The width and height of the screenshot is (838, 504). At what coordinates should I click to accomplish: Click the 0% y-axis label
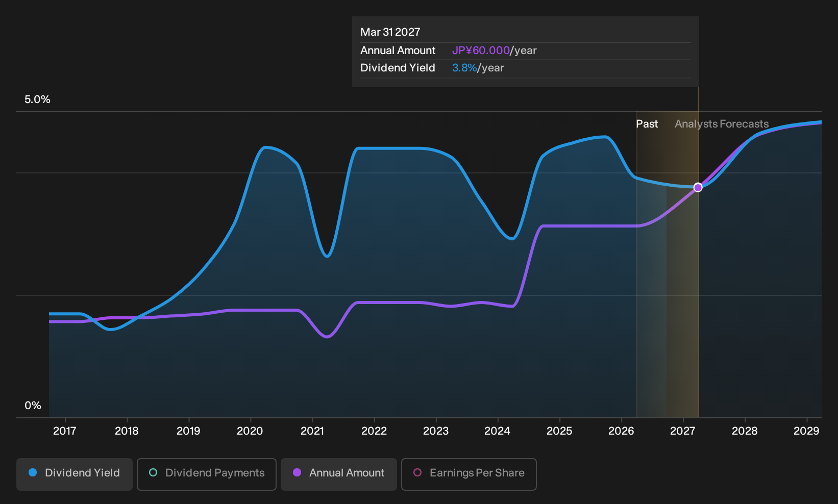point(33,406)
